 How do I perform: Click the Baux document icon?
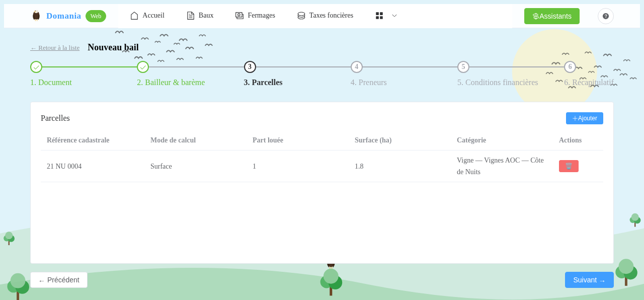[191, 16]
